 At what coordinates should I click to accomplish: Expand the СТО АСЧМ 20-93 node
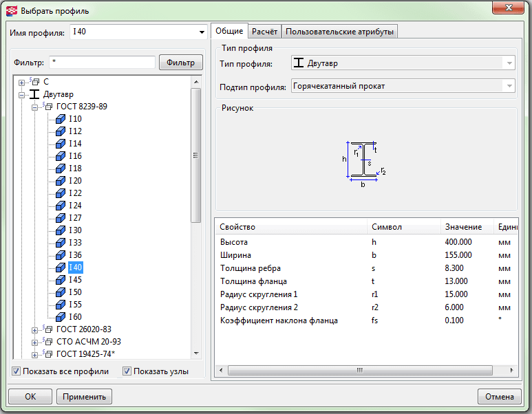pos(34,342)
